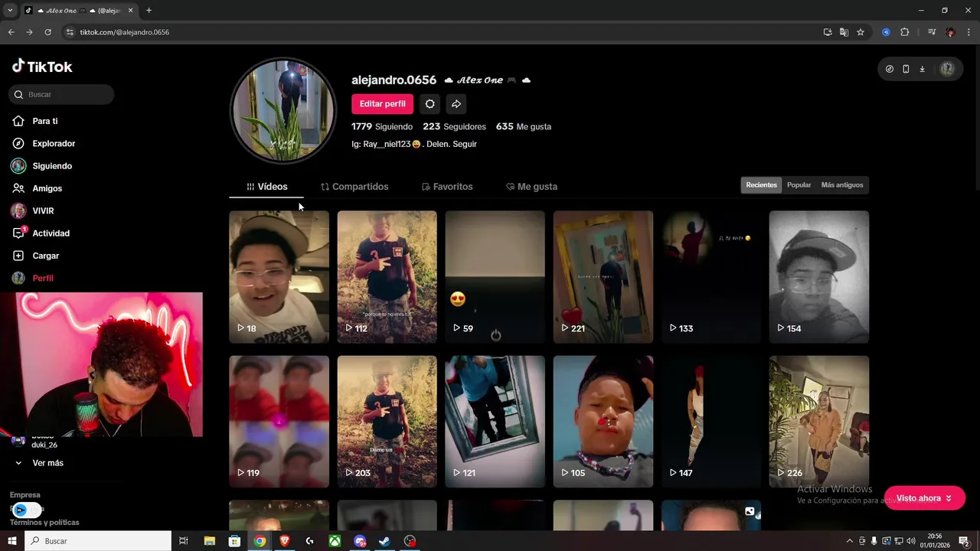Viewport: 980px width, 551px height.
Task: Show hidden system tray icons
Action: coord(849,541)
